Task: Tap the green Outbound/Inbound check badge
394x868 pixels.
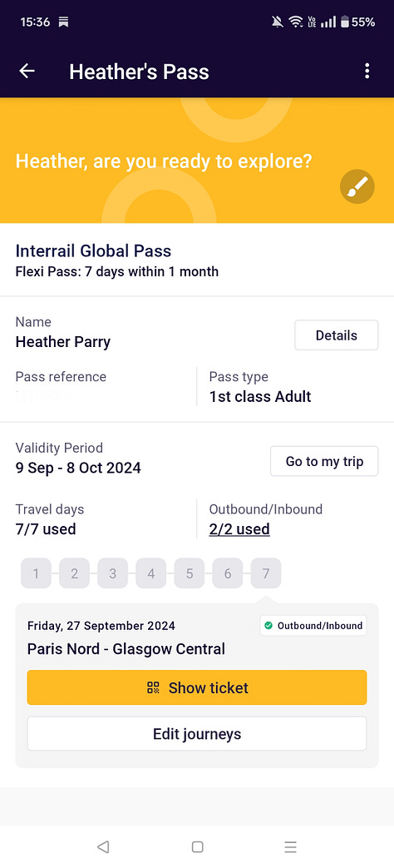Action: pos(313,626)
